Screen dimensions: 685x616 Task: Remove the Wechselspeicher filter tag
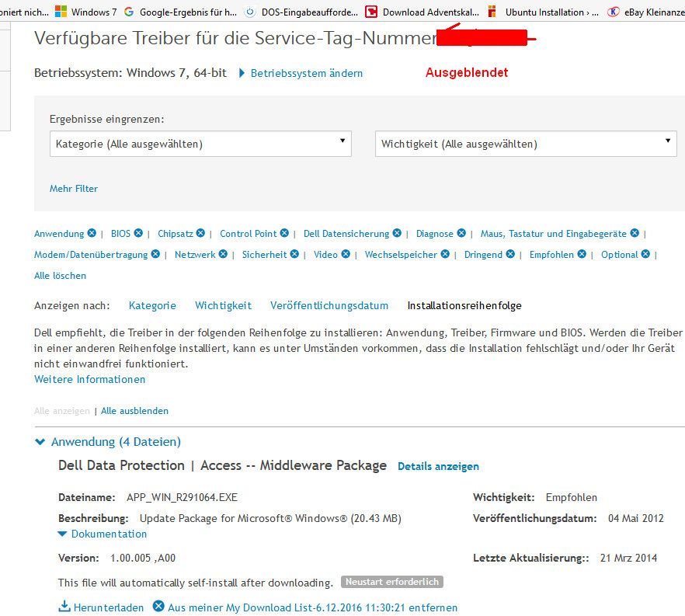click(x=445, y=254)
